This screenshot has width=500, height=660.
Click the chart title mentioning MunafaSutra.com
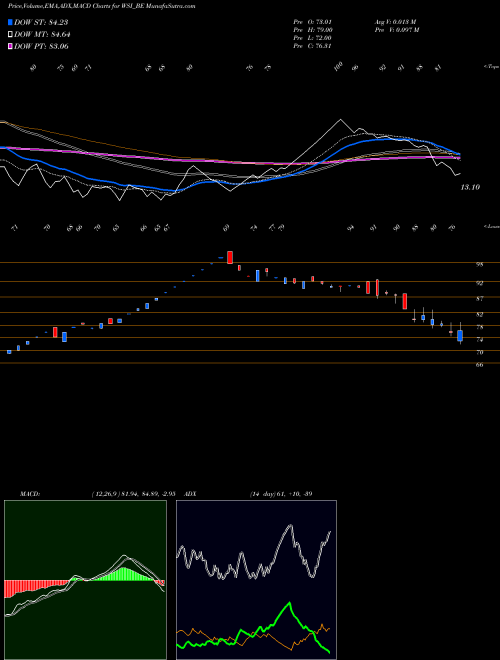[101, 7]
